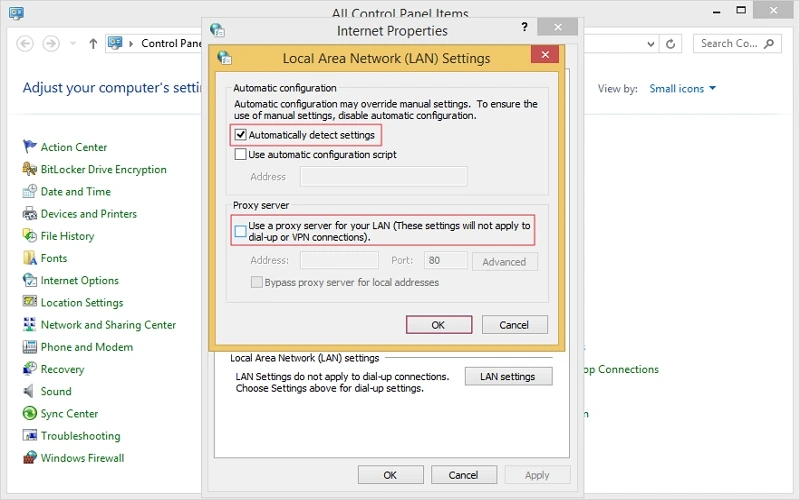This screenshot has height=500, width=800.
Task: Click Cancel in the LAN Settings dialog
Action: [514, 325]
